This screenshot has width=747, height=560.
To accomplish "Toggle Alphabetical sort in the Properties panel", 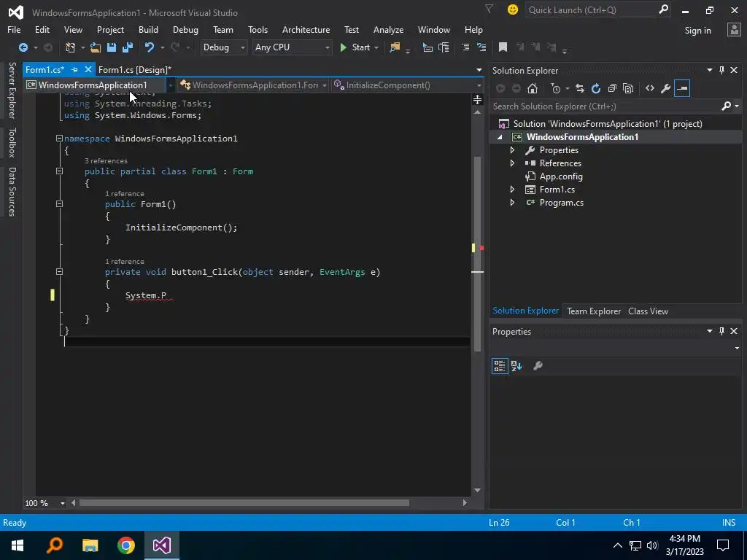I will [x=516, y=366].
